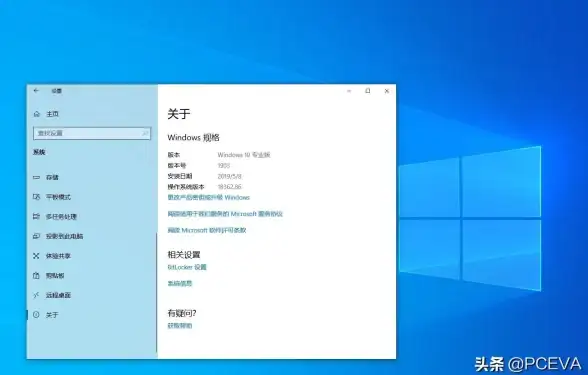This screenshot has width=588, height=375.
Task: Click the version number value '1903'
Action: tap(224, 165)
